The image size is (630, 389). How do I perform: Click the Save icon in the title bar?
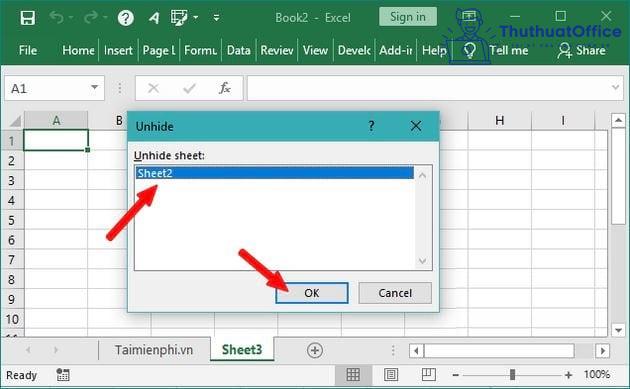coord(28,18)
